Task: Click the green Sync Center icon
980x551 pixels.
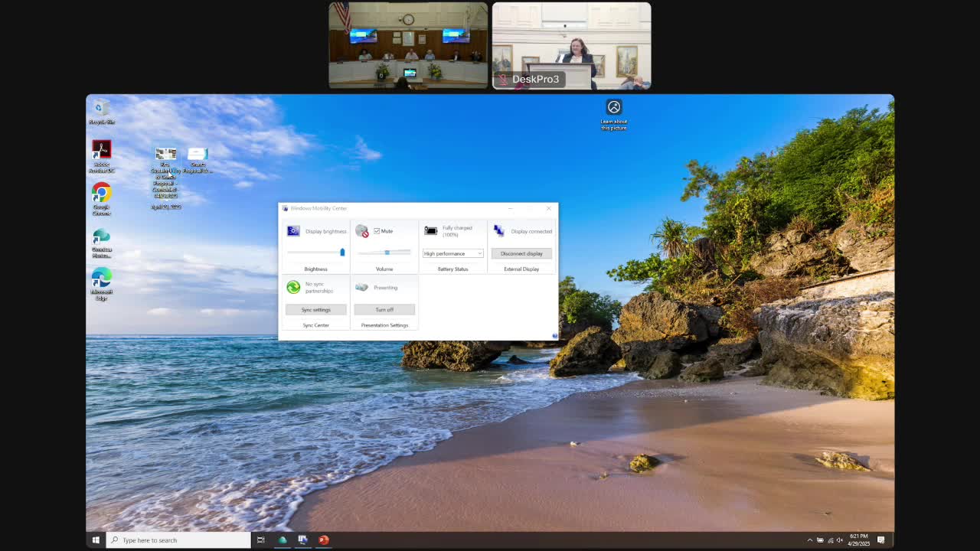Action: 293,287
